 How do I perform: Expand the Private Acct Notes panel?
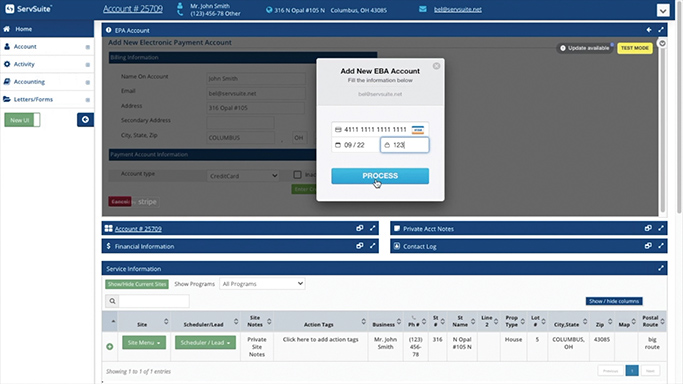click(661, 228)
